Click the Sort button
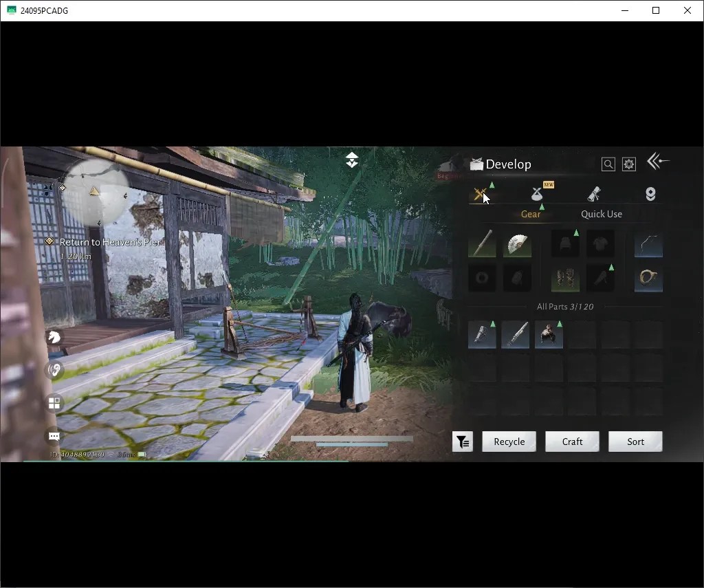The image size is (704, 588). click(635, 442)
